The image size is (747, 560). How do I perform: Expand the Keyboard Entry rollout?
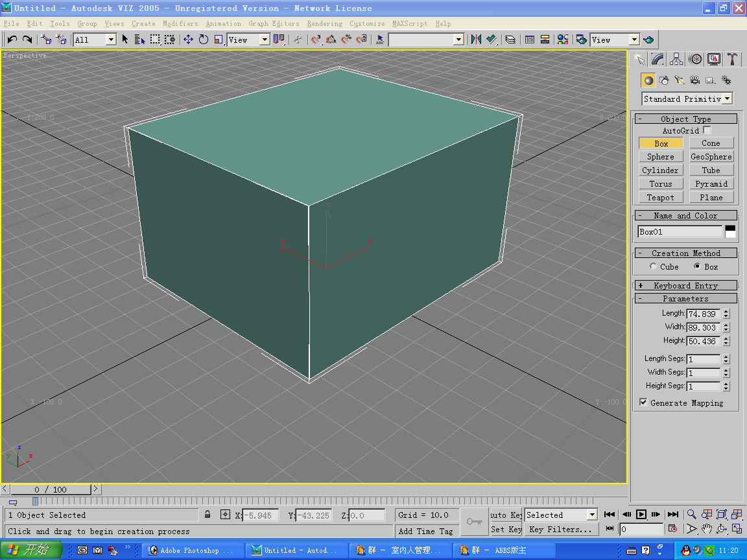(x=685, y=285)
